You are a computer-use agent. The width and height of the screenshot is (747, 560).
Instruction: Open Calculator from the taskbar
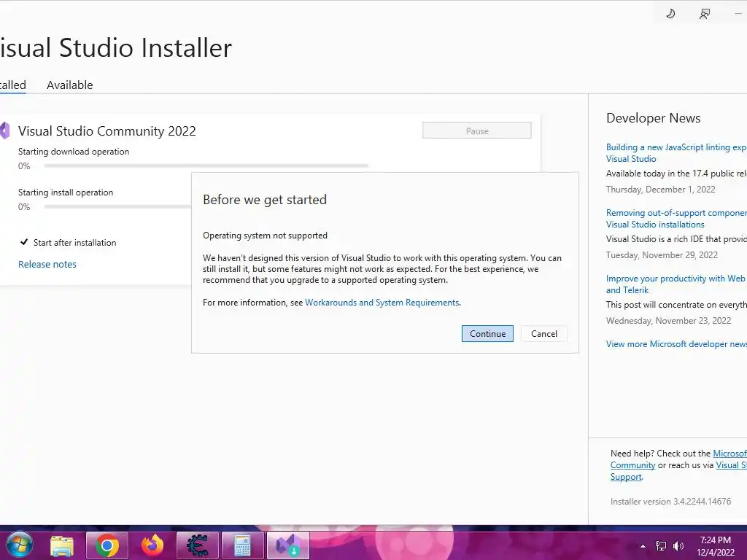(x=242, y=545)
